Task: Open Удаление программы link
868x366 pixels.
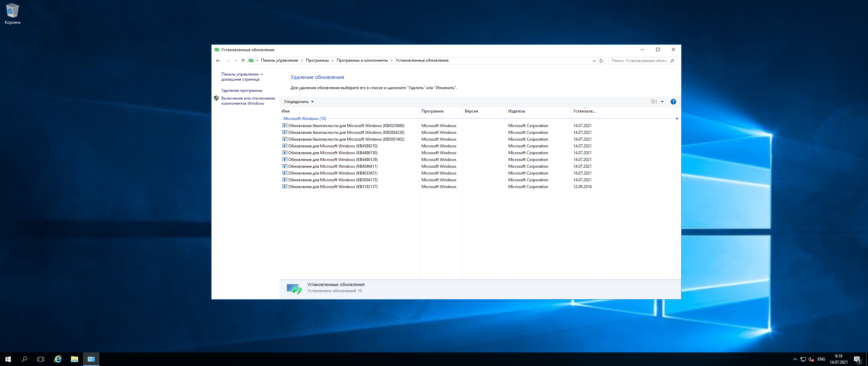Action: pos(242,90)
